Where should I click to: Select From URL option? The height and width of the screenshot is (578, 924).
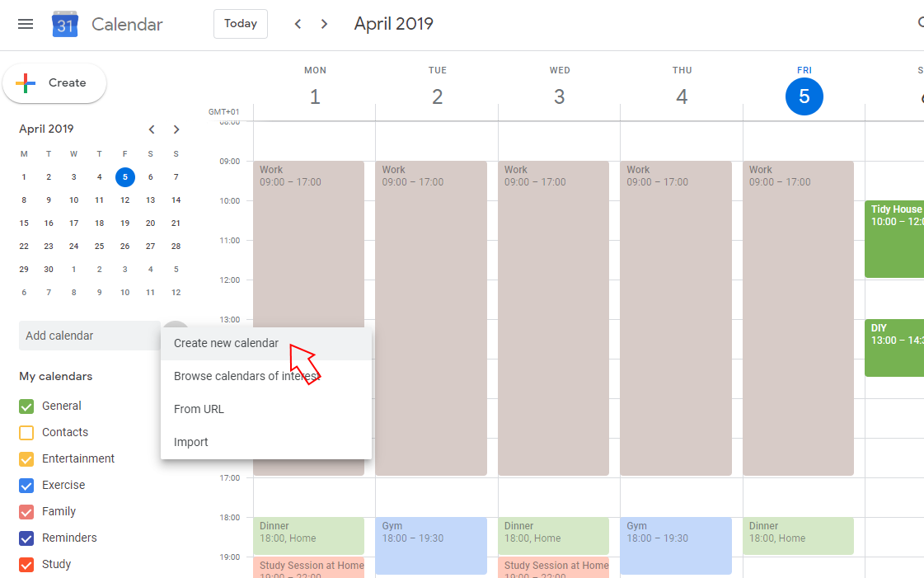click(x=266, y=410)
